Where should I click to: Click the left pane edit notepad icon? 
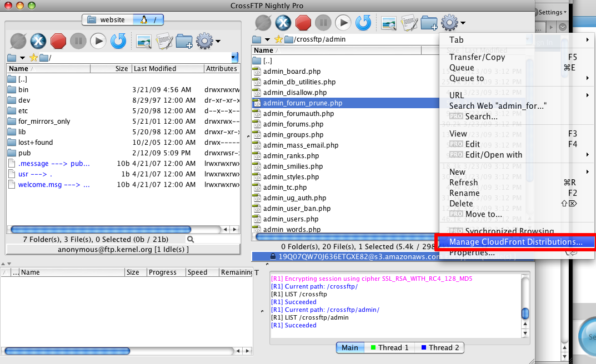[164, 41]
